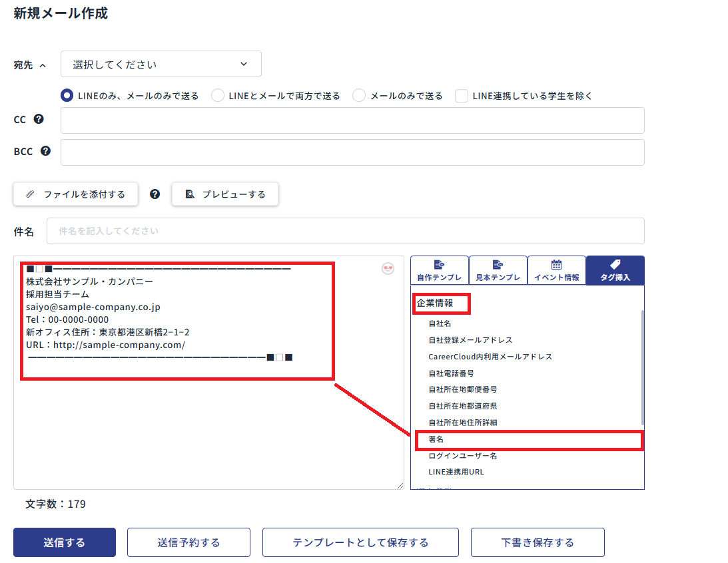Click the calendar icon on the イベント情報 tab

tap(557, 264)
